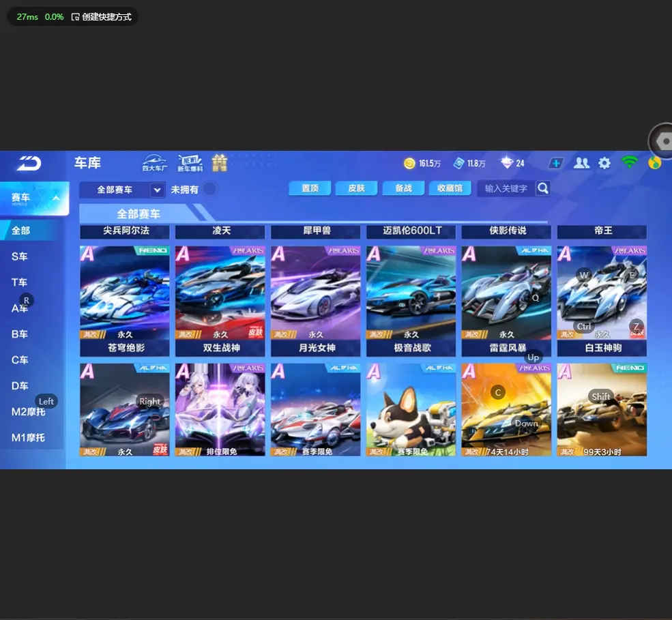The height and width of the screenshot is (620, 672).
Task: Tap the green Wi-Fi signal icon
Action: [629, 162]
